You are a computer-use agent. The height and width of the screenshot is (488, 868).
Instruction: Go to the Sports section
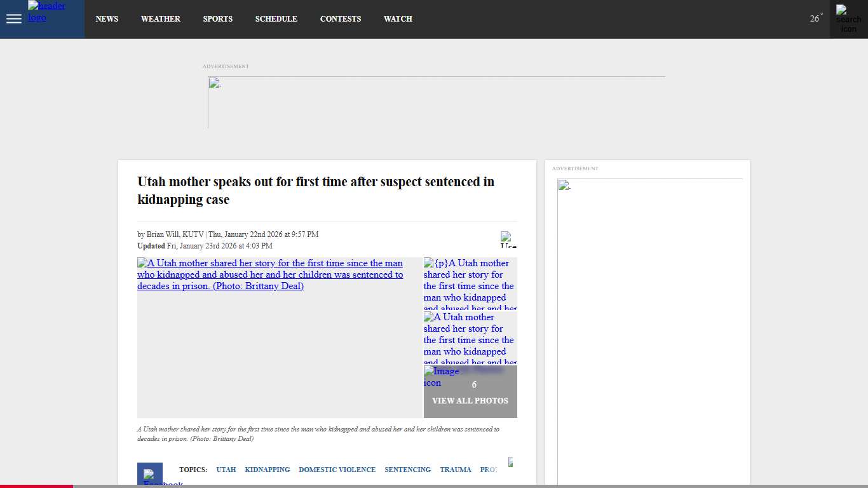point(217,19)
